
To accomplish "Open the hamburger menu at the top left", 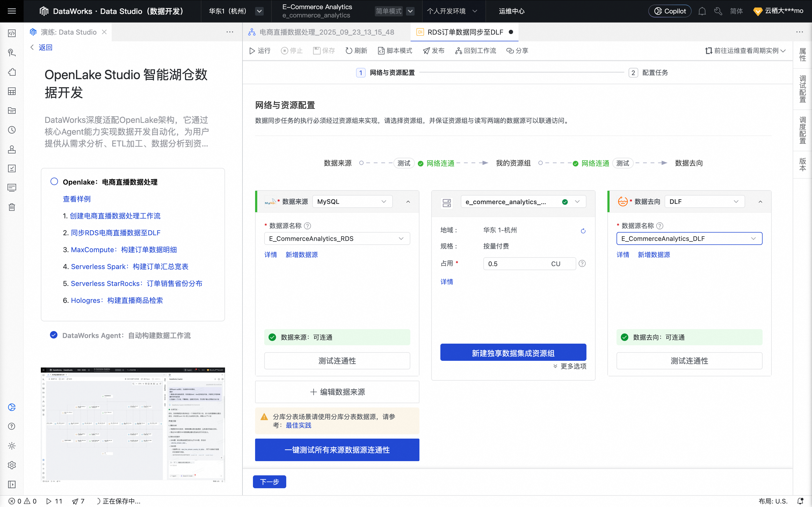I will pyautogui.click(x=12, y=11).
